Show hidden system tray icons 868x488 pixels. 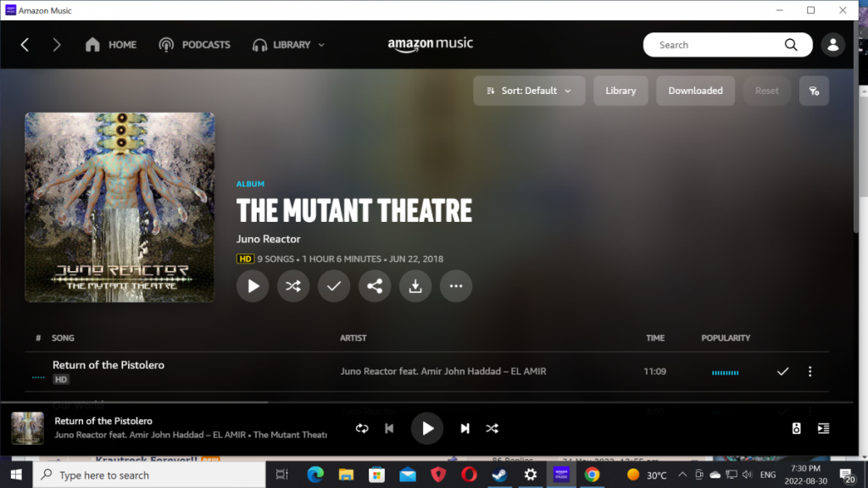pos(682,474)
